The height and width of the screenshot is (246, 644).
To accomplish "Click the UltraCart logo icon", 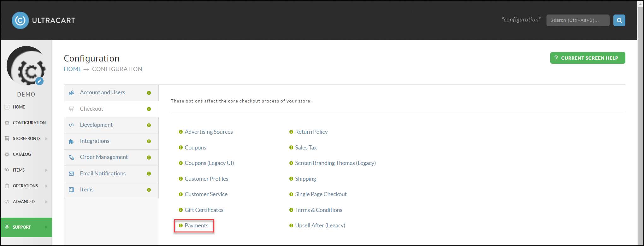I will point(20,20).
